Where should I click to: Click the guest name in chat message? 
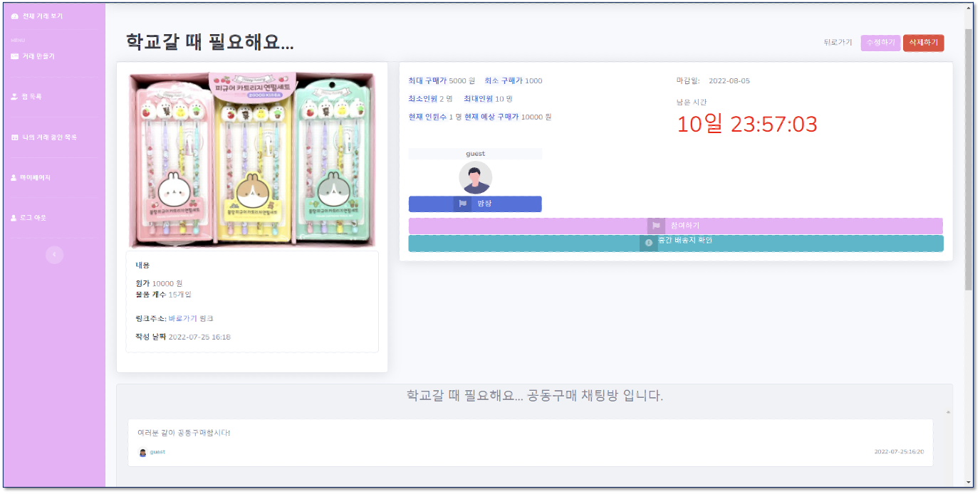[157, 452]
